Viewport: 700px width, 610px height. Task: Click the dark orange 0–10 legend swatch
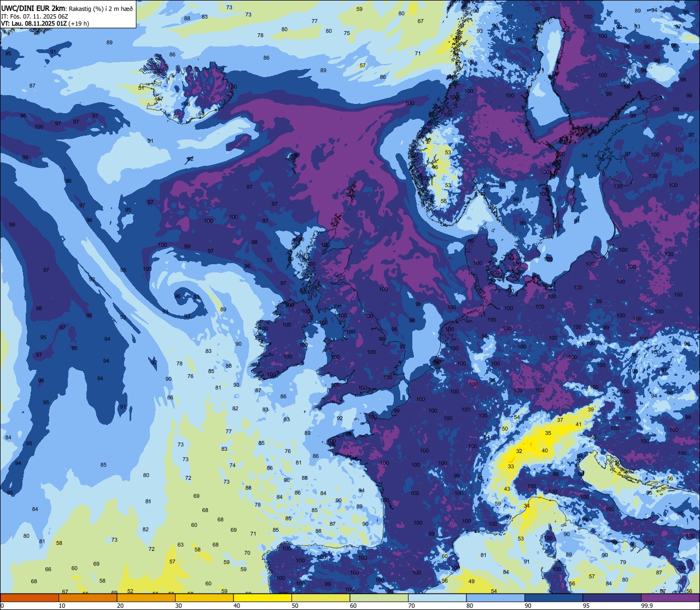(30, 597)
